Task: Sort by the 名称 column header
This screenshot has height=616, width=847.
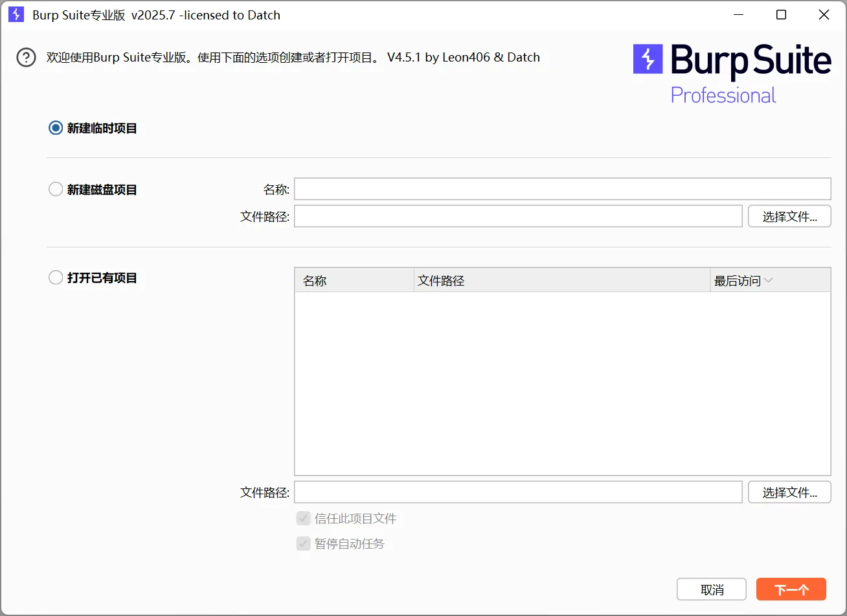Action: click(x=354, y=280)
